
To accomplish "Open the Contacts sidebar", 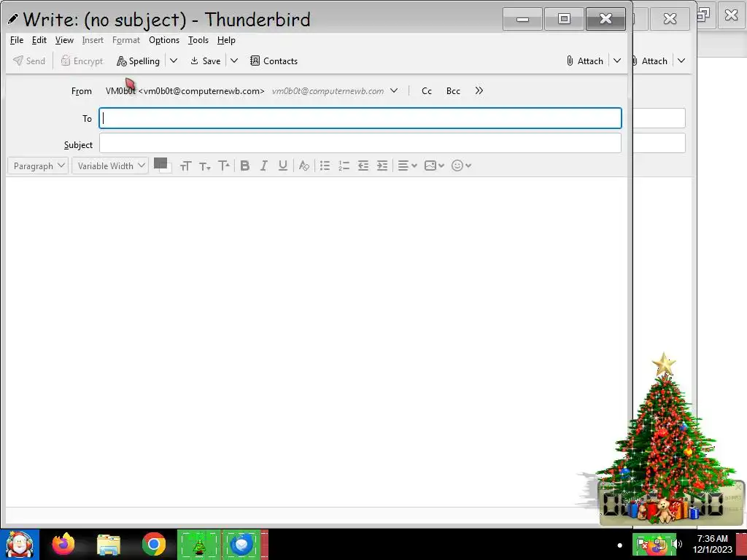I will click(x=274, y=61).
